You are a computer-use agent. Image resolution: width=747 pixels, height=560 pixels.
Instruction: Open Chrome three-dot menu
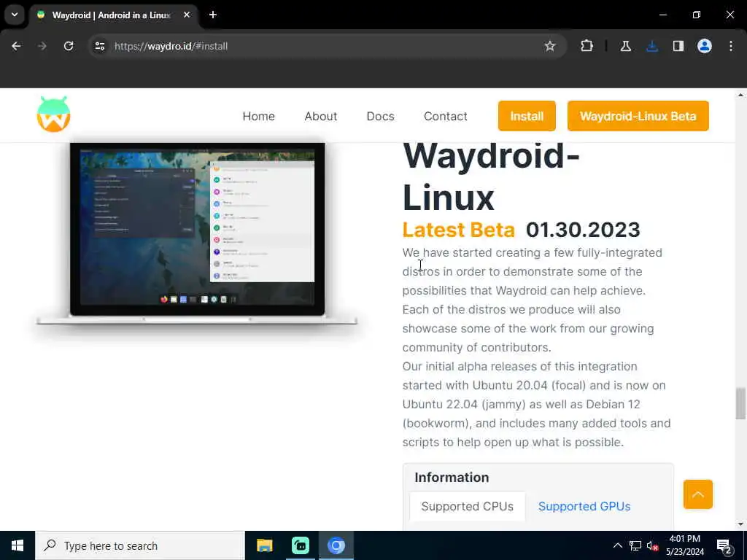tap(731, 46)
